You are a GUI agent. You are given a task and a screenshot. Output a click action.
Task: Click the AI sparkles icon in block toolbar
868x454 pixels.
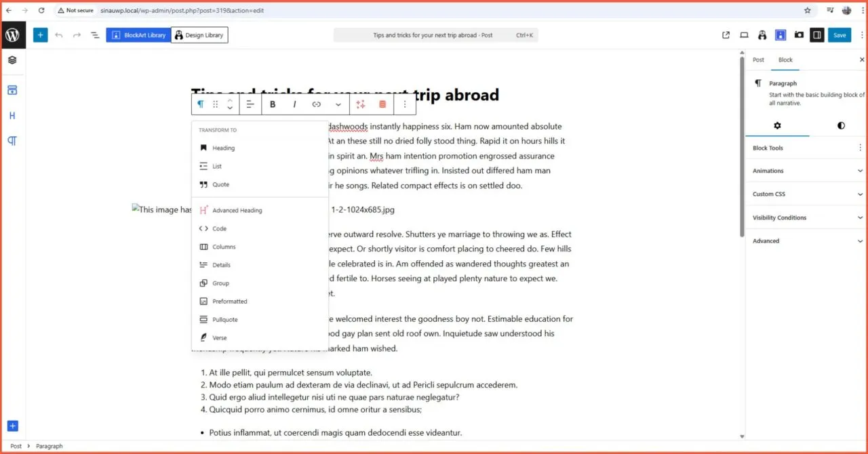[361, 104]
